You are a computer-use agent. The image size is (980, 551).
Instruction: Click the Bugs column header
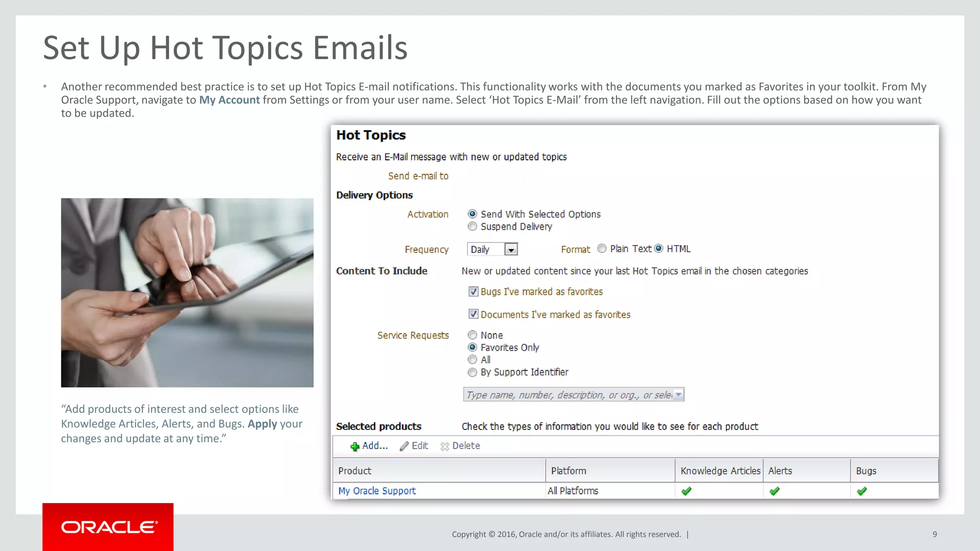coord(894,471)
